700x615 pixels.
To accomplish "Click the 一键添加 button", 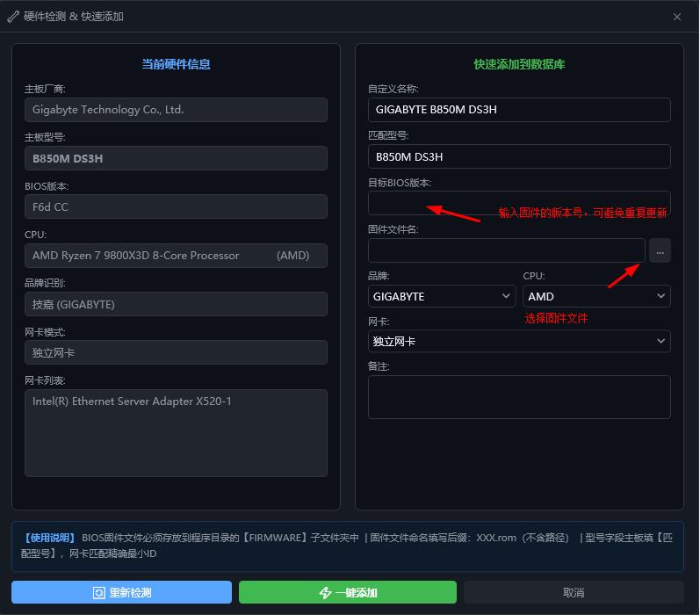I will pyautogui.click(x=347, y=592).
